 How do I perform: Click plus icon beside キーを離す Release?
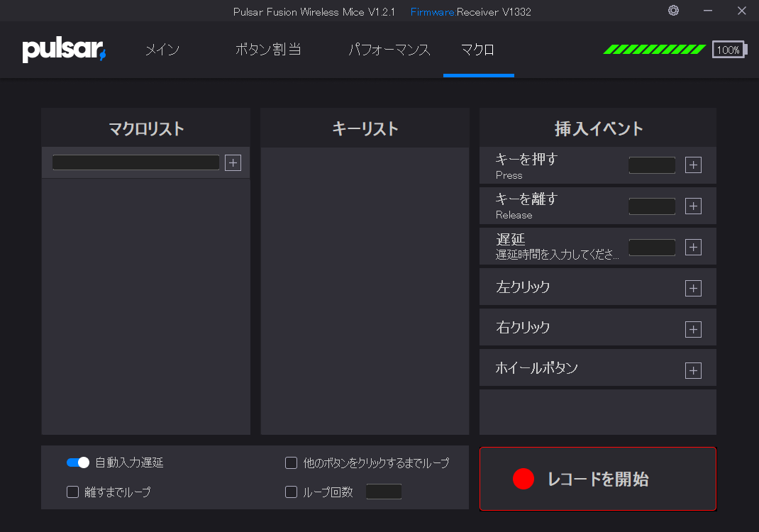(x=693, y=206)
